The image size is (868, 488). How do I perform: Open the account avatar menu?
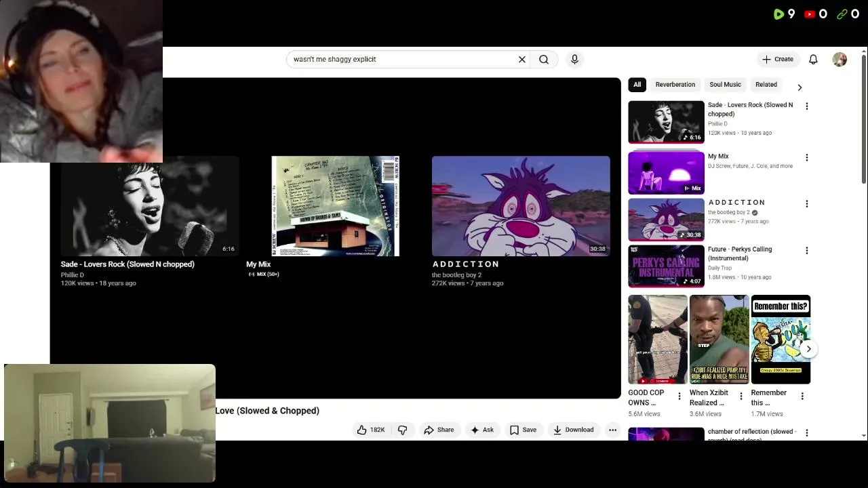tap(840, 60)
